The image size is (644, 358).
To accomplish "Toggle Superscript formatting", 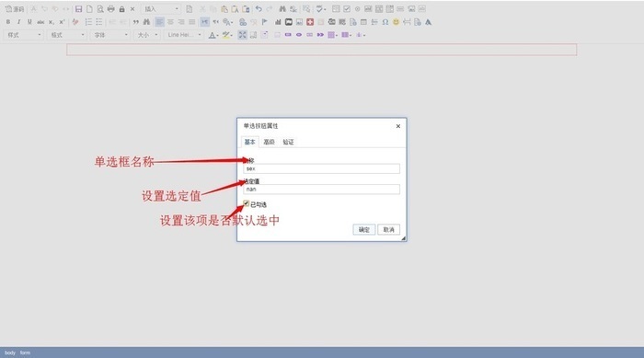I will (62, 22).
